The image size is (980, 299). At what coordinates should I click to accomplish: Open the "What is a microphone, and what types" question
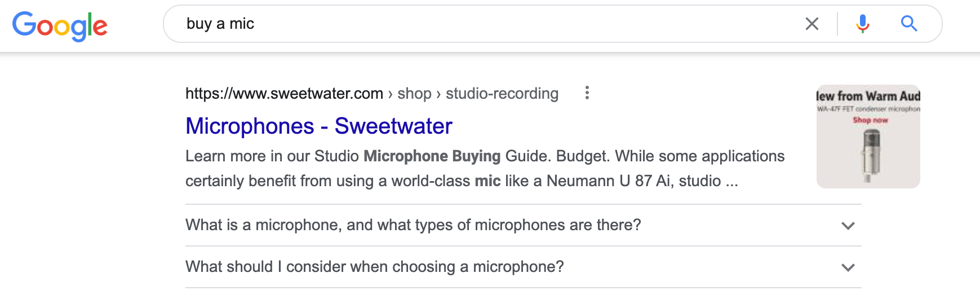tap(413, 225)
